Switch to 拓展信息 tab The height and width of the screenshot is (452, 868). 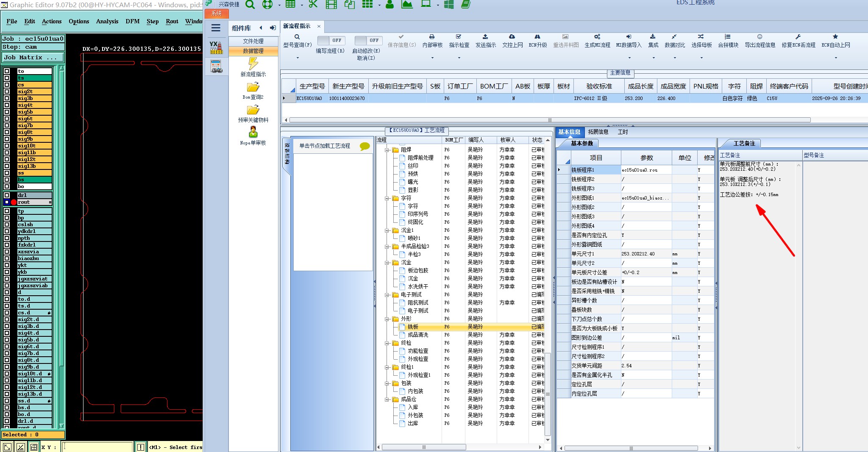tap(598, 132)
